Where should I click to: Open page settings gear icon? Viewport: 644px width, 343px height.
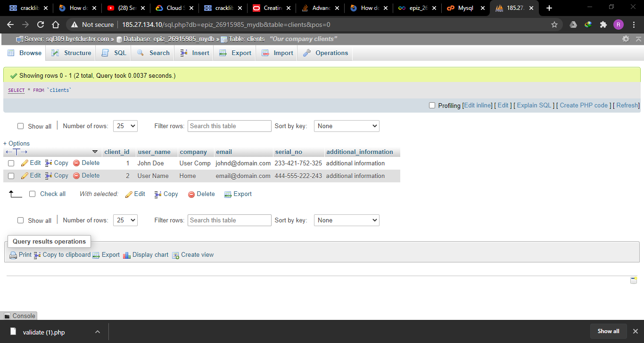(x=626, y=39)
